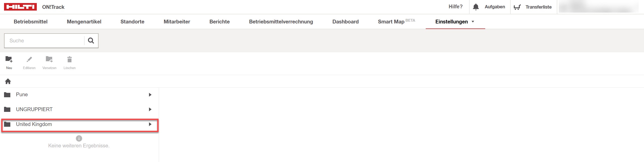
Task: Click the Hilfe? link
Action: coord(455,7)
